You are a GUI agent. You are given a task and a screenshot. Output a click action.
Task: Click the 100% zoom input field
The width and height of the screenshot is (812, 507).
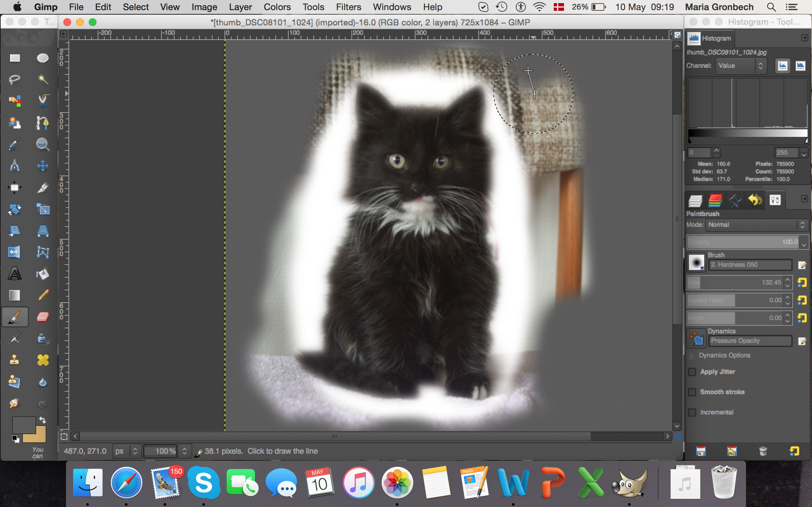click(161, 451)
